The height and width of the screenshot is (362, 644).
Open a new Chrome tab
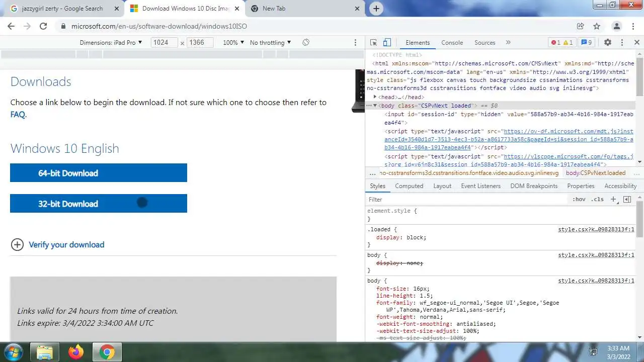376,9
